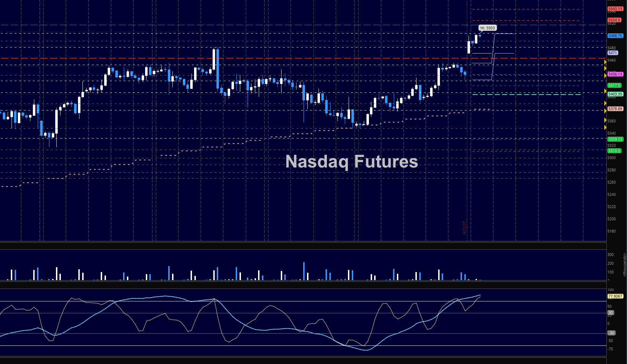Click the magenta 5436.13 price tag
Image resolution: width=627 pixels, height=364 pixels.
[x=615, y=74]
